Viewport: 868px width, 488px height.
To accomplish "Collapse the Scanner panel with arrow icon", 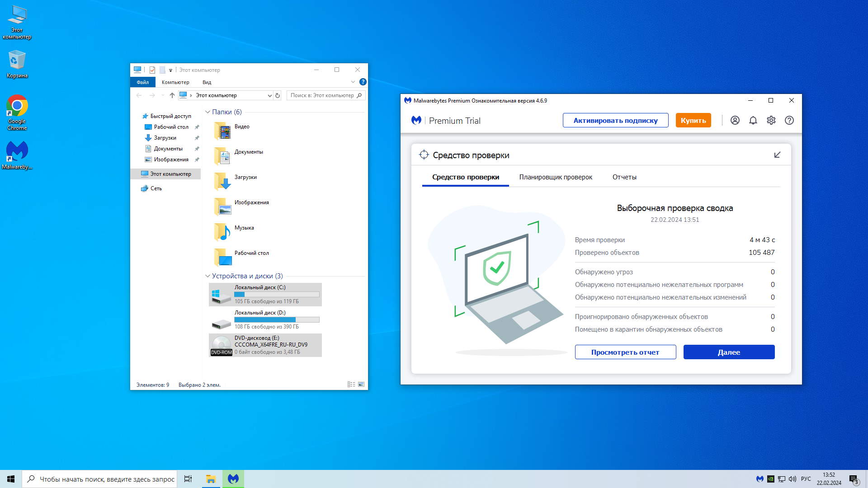I will [x=777, y=155].
